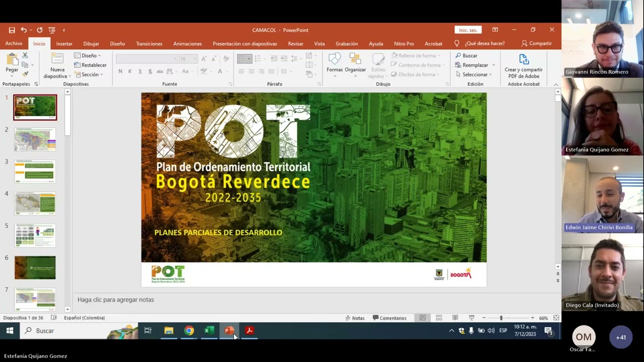Toggle the Comentarios pane

[x=389, y=318]
